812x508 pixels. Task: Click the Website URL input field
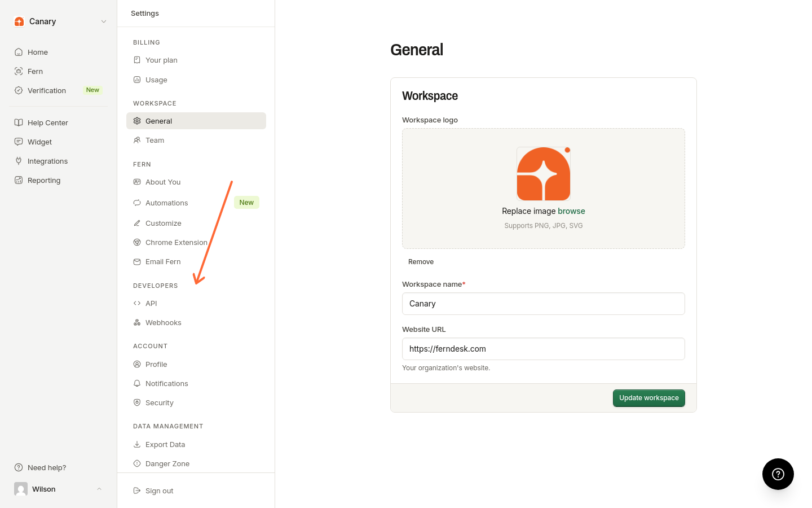(x=544, y=349)
